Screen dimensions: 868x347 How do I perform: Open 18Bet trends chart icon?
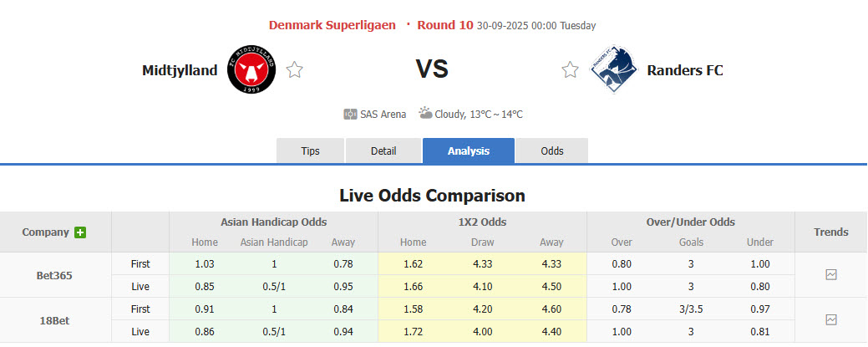click(x=830, y=319)
